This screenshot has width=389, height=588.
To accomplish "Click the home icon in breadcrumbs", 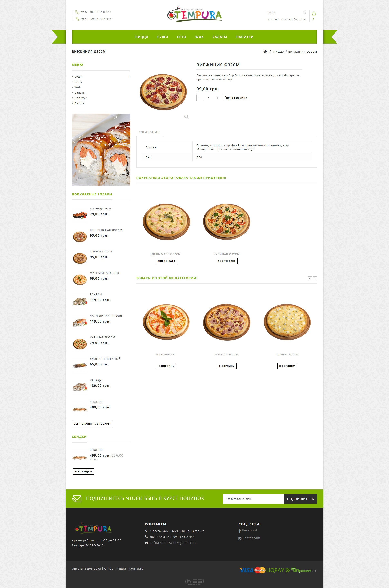I will [x=265, y=52].
